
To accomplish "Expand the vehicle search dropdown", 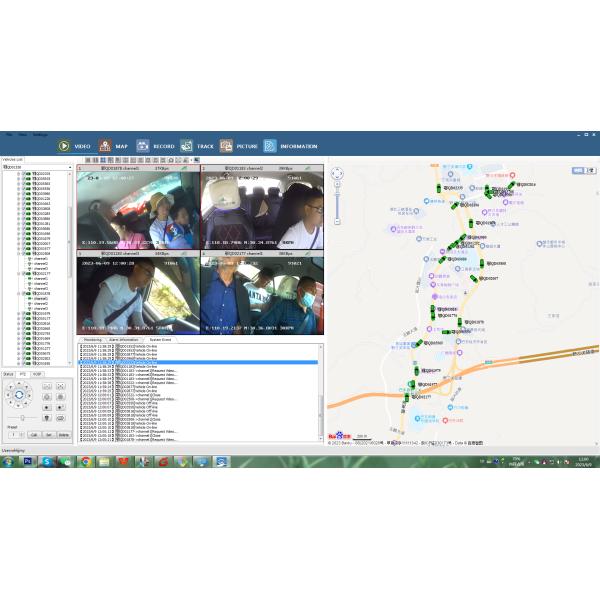I will point(70,167).
